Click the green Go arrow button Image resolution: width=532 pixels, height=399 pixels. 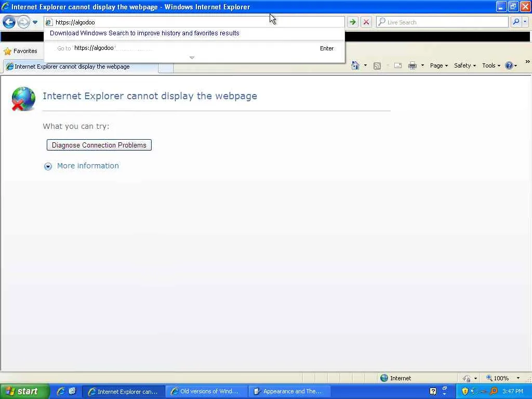coord(353,22)
